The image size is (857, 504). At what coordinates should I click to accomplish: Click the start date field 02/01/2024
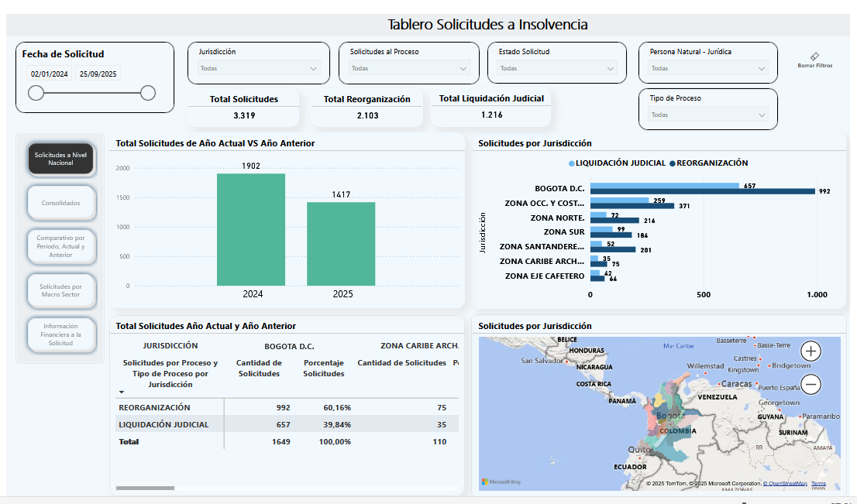(x=50, y=74)
